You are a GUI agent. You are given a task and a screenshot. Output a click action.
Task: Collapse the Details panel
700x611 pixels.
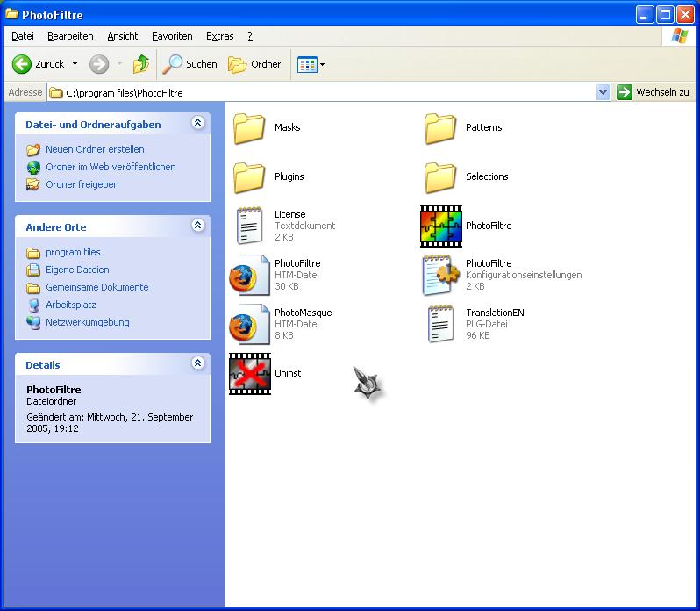point(198,363)
